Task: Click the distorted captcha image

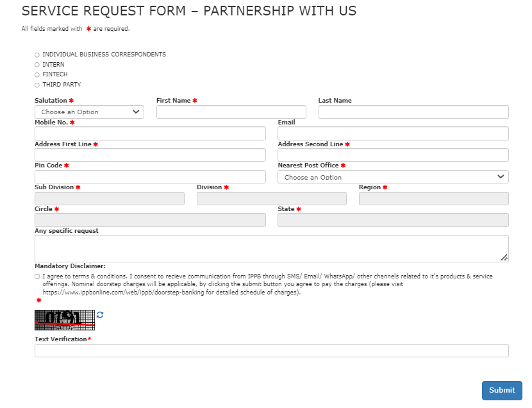Action: click(x=63, y=319)
